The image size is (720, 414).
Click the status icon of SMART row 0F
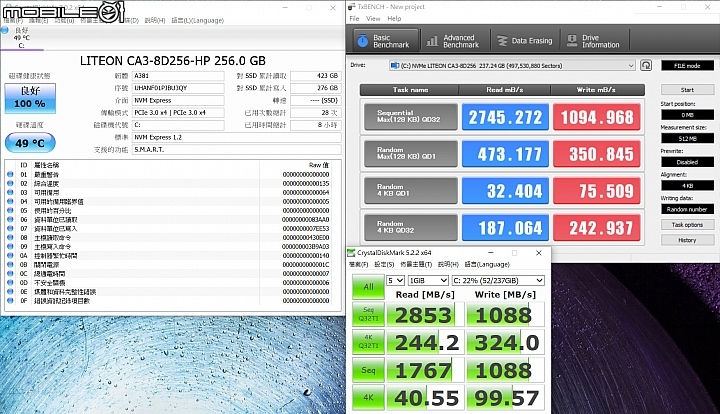[x=10, y=301]
